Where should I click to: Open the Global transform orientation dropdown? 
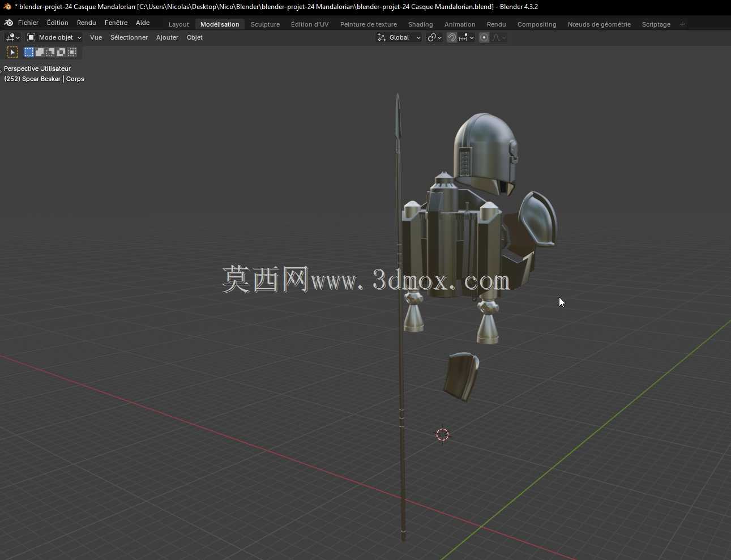399,37
